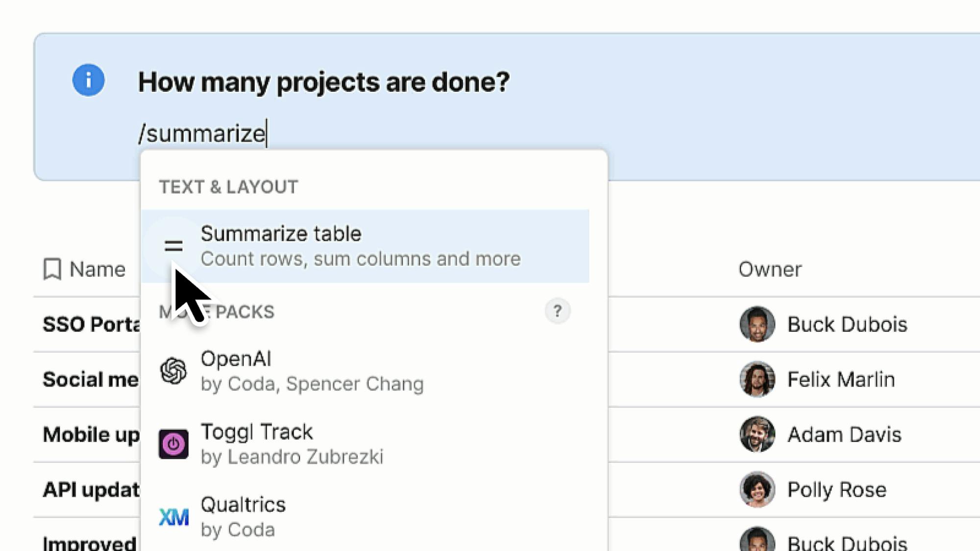Screen dimensions: 980x551
Task: Click the Summarize table equals icon
Action: pyautogui.click(x=173, y=246)
